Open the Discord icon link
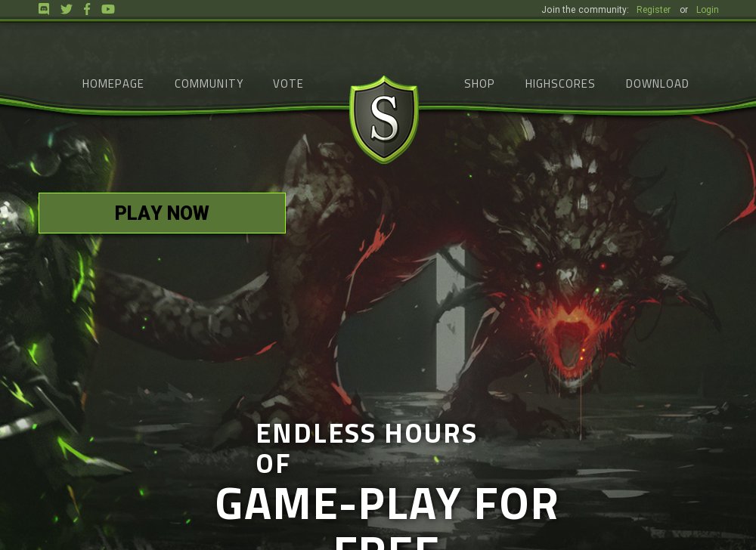Image resolution: width=756 pixels, height=550 pixels. click(44, 9)
